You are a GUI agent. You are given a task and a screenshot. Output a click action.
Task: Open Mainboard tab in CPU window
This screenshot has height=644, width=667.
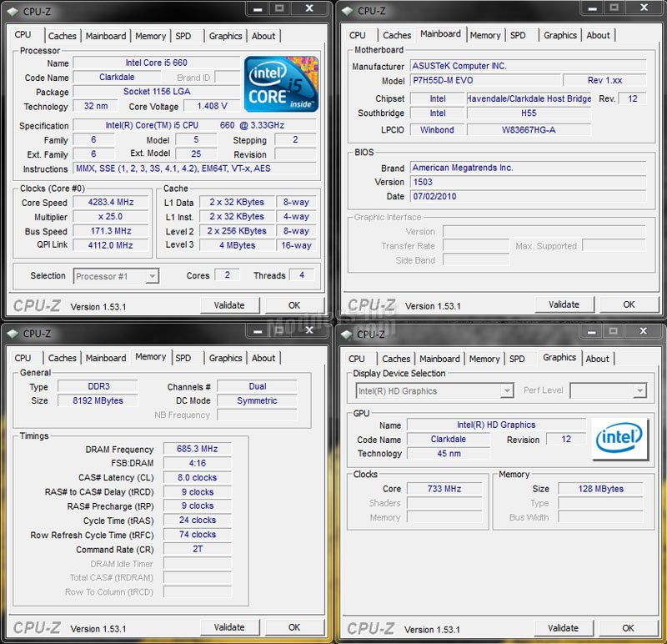coord(106,36)
